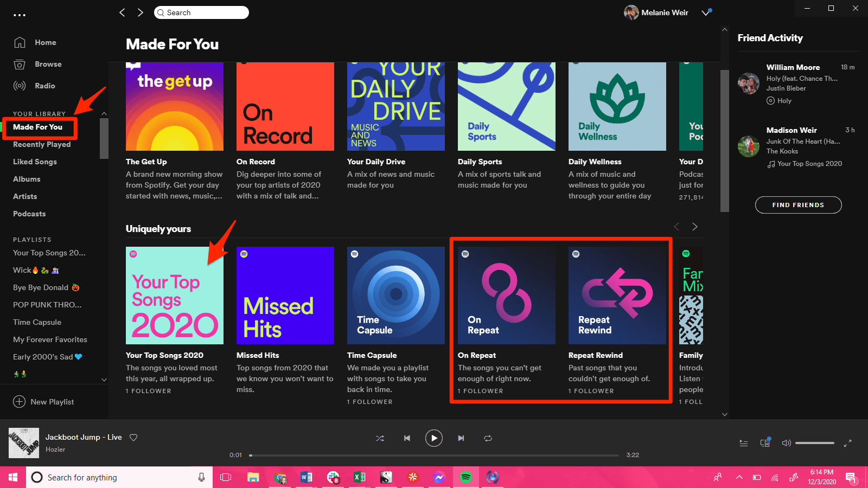Open the three-dot app menu
This screenshot has height=488, width=868.
click(x=20, y=15)
